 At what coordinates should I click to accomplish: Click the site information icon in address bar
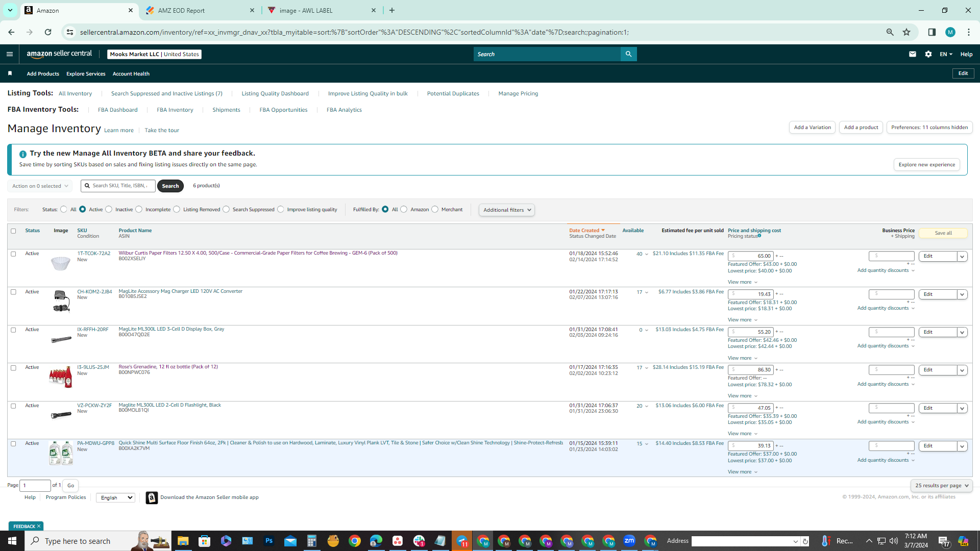[x=70, y=32]
